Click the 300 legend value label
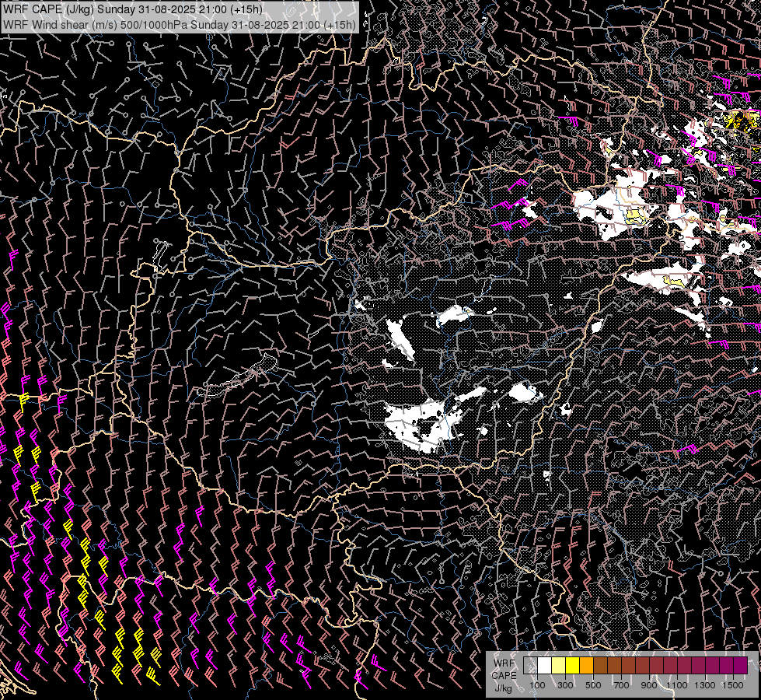Viewport: 761px width, 700px height. pos(565,685)
